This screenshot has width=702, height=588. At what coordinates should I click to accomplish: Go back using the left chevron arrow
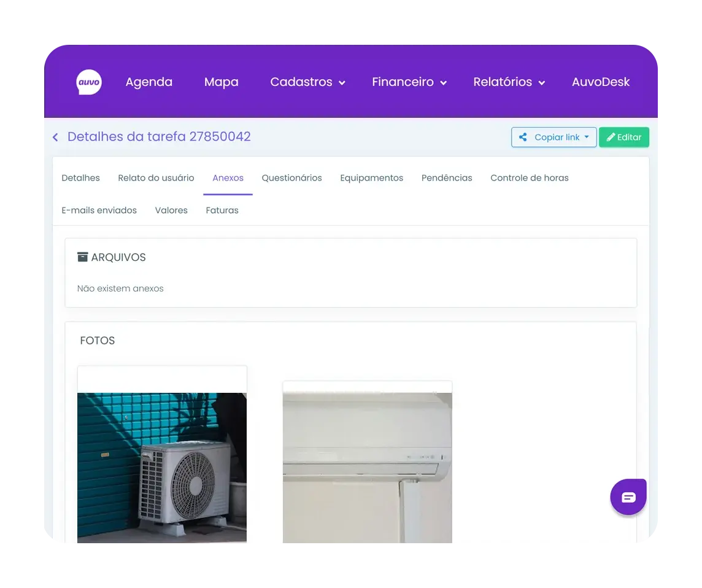[x=55, y=137]
